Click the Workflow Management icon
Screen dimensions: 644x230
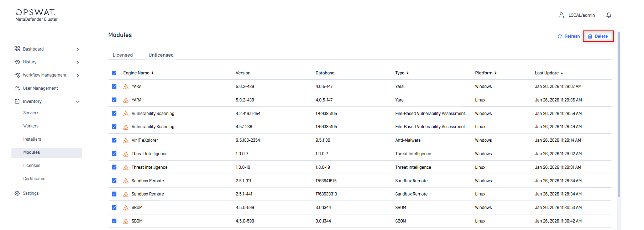(17, 75)
